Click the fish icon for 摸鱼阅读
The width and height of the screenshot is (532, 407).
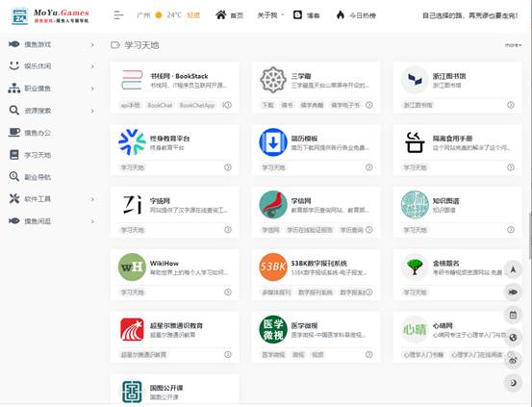tap(13, 221)
